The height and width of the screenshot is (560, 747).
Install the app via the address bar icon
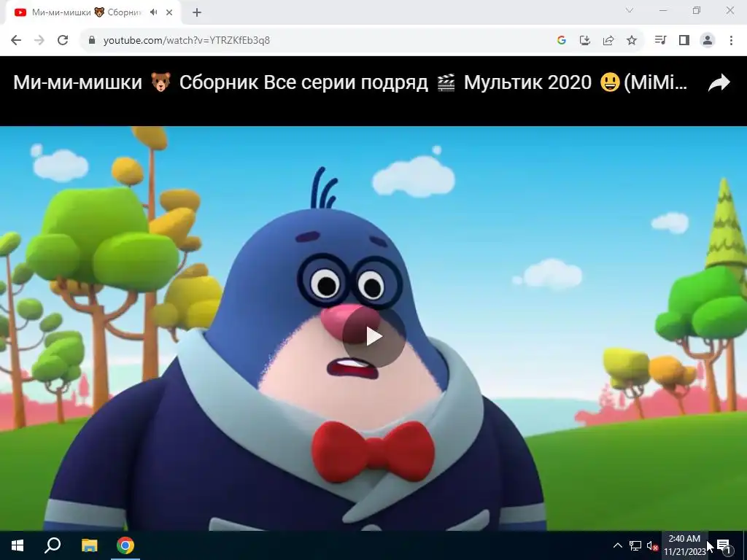pyautogui.click(x=585, y=40)
